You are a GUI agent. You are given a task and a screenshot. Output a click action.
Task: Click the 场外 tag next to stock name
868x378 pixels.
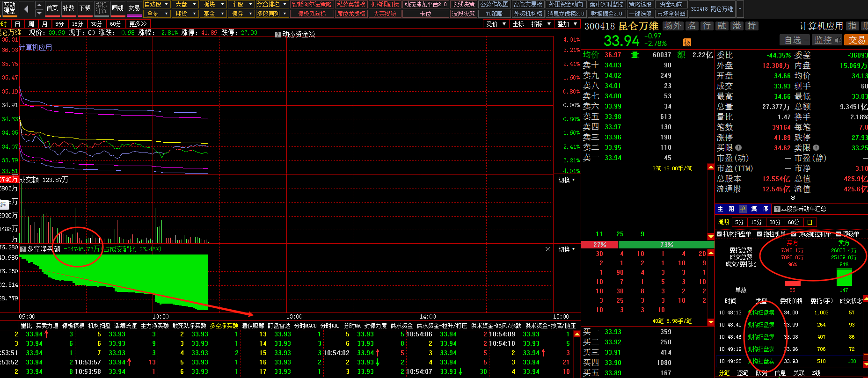pyautogui.click(x=673, y=26)
